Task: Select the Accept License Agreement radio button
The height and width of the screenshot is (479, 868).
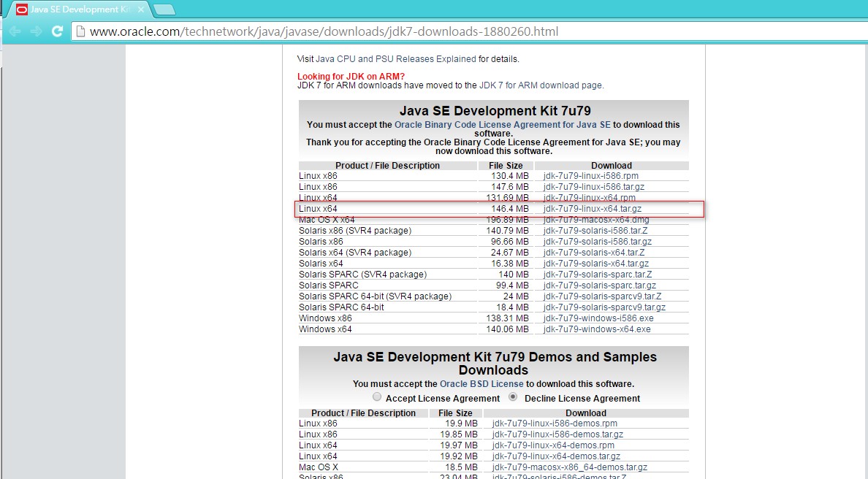Action: click(x=377, y=396)
